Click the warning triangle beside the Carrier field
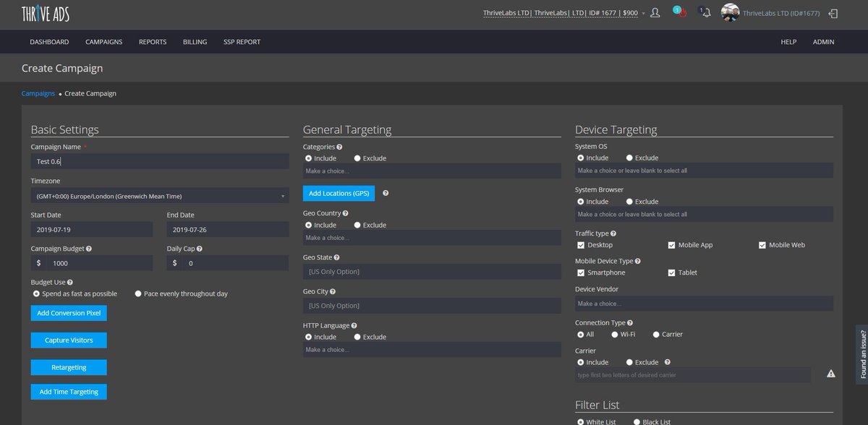The width and height of the screenshot is (868, 425). (x=830, y=374)
